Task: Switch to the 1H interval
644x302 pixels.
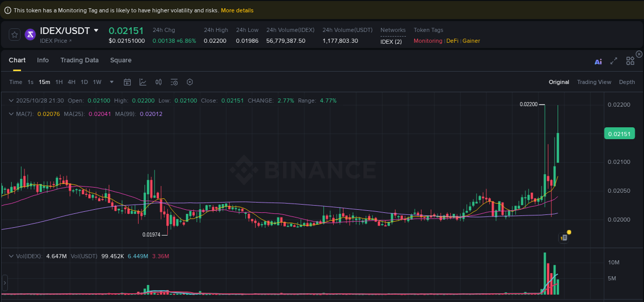Action: tap(59, 82)
